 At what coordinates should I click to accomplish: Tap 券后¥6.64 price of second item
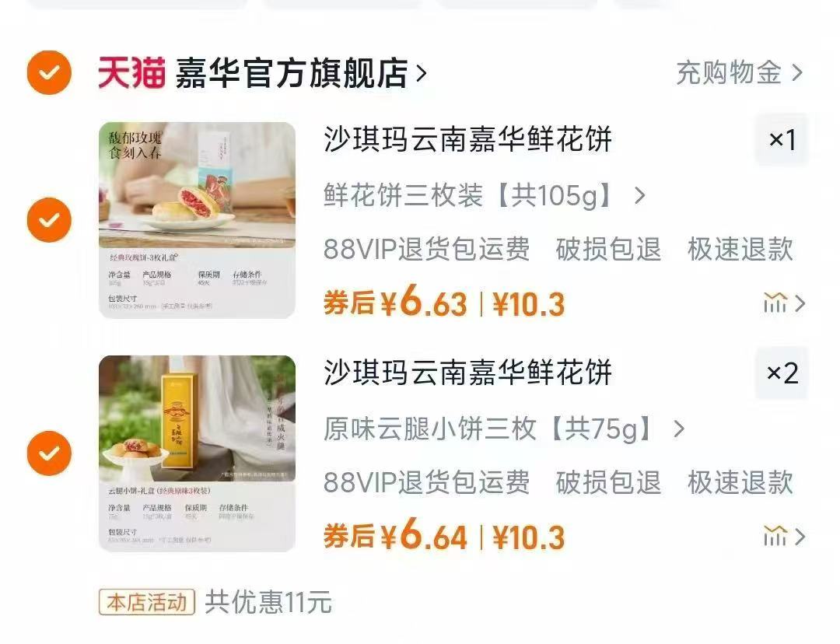[x=395, y=536]
